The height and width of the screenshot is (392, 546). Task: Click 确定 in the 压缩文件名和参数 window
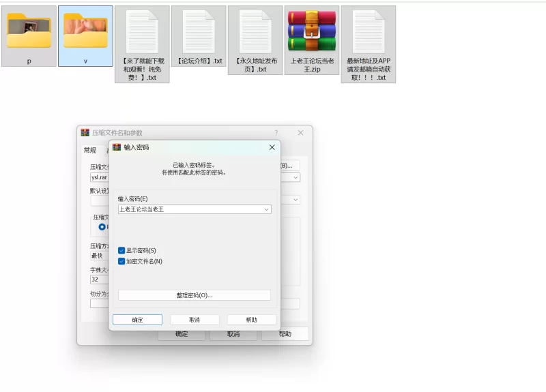182,335
